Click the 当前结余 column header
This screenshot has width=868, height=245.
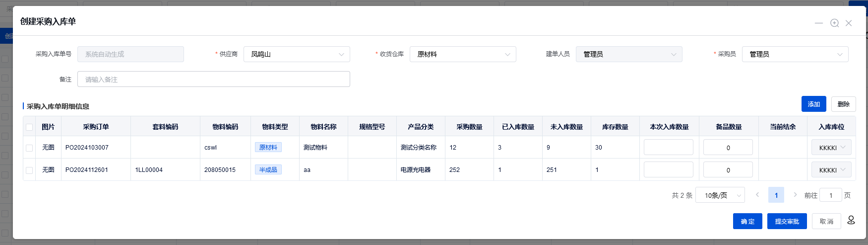783,127
